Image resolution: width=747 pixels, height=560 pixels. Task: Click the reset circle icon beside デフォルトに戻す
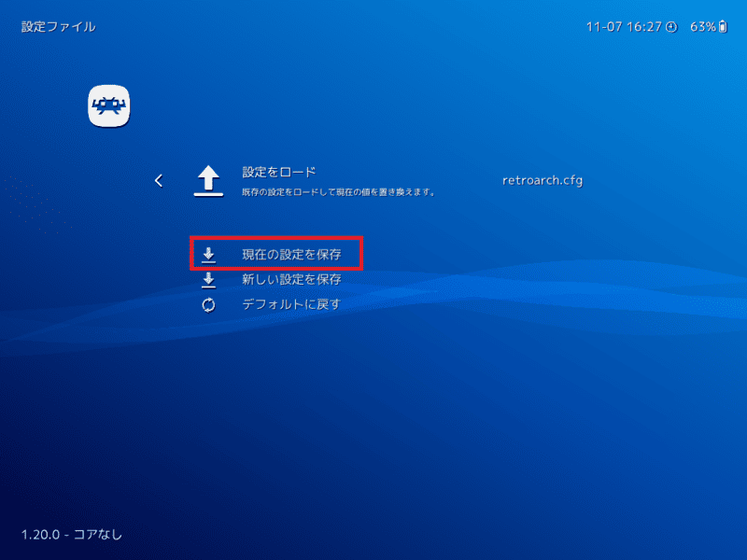[208, 305]
